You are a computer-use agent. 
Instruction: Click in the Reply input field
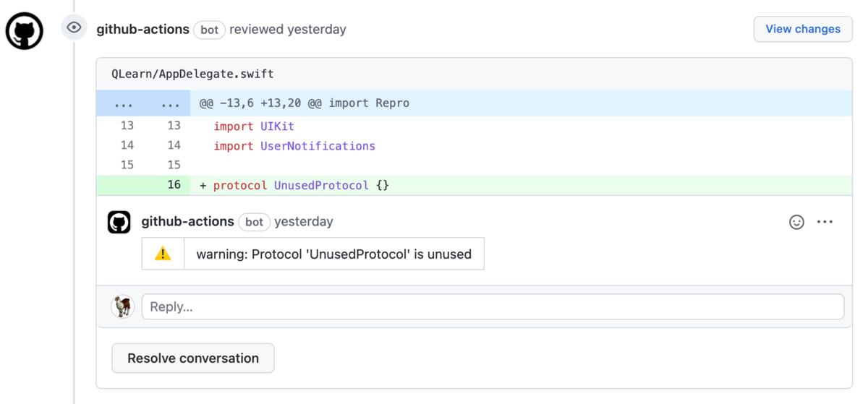(x=492, y=306)
